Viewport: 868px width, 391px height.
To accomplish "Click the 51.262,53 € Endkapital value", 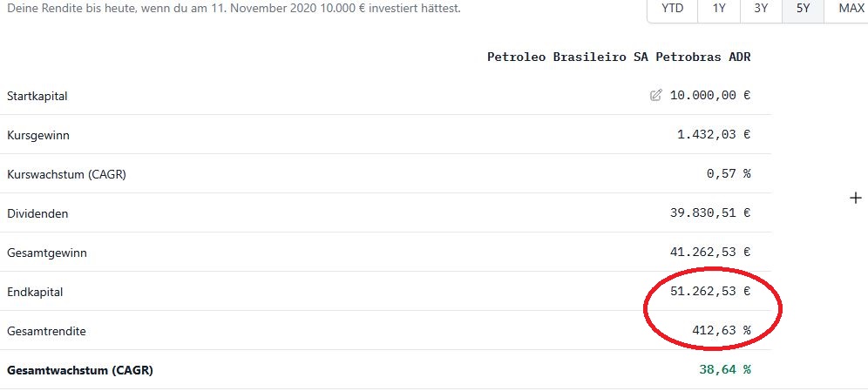I will (709, 292).
